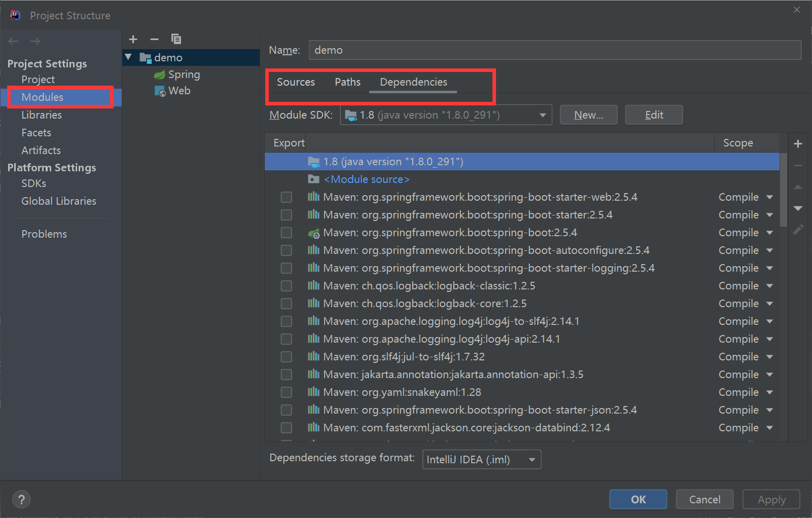
Task: Open help with question mark icon
Action: coord(21,499)
